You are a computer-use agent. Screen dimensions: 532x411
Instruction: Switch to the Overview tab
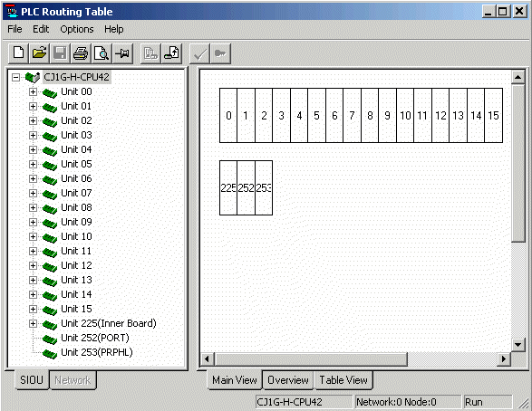288,380
